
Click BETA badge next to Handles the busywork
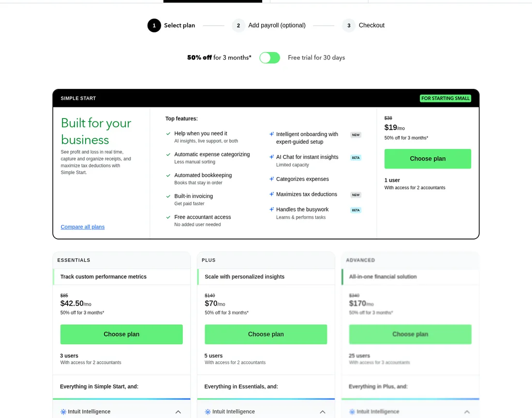coord(355,210)
